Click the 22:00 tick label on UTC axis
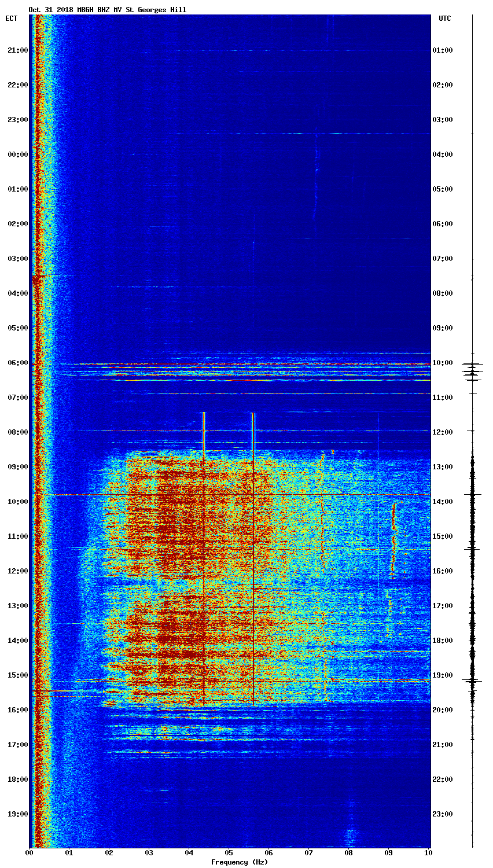Image resolution: width=493 pixels, height=868 pixels. [x=443, y=779]
